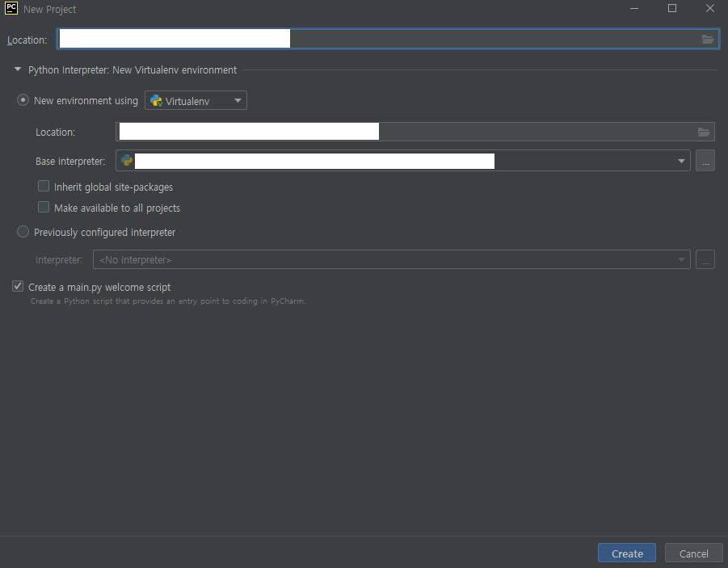Select Previously configured interpreter option

click(23, 232)
